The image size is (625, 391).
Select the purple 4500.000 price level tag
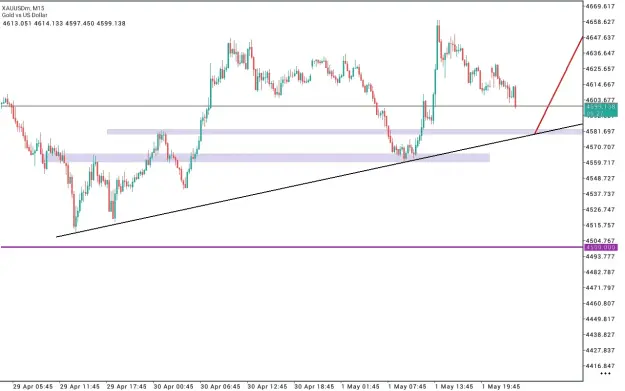(601, 248)
